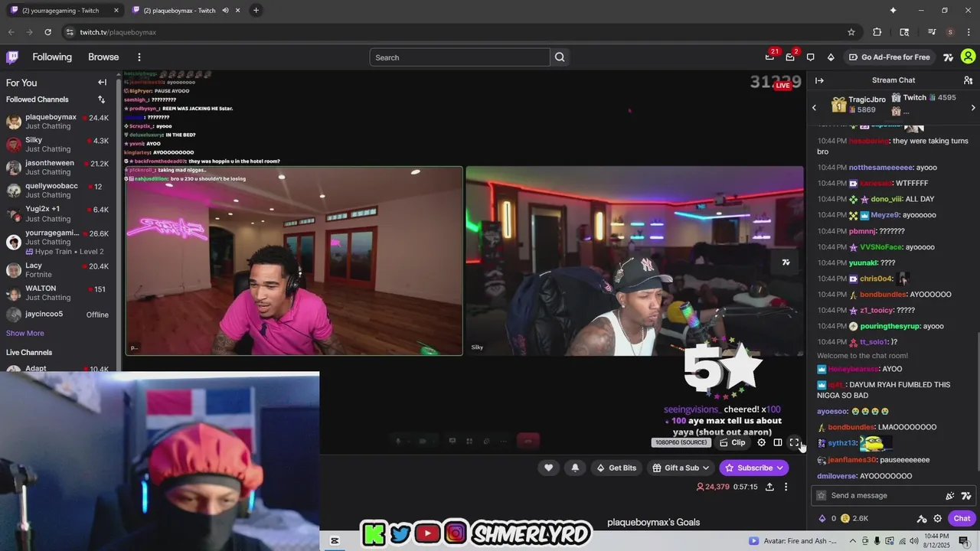Click the Clip button

733,442
